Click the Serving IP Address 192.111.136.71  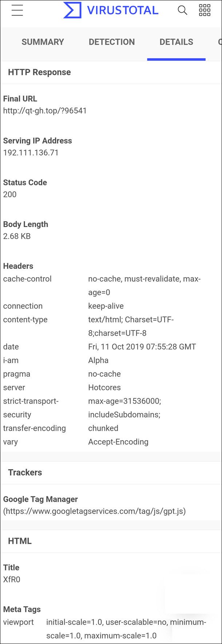(31, 153)
